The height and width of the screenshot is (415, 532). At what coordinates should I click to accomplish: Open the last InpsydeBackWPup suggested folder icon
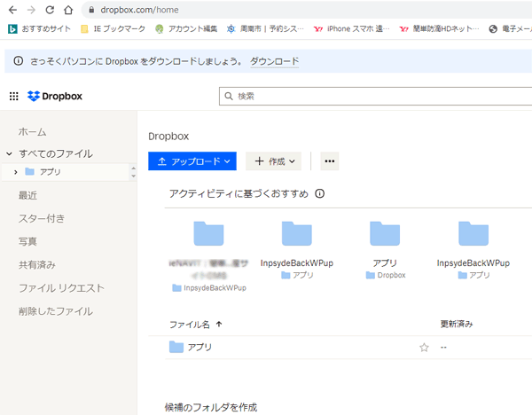coord(473,233)
